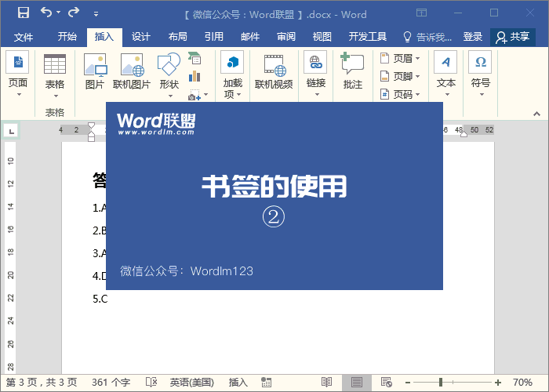Click the zoom out minus button
Viewport: 549px width, 392px height.
[x=408, y=383]
